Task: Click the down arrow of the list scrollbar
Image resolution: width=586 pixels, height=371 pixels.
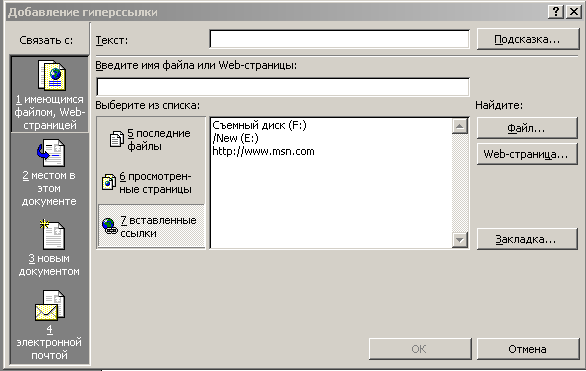Action: (x=460, y=239)
